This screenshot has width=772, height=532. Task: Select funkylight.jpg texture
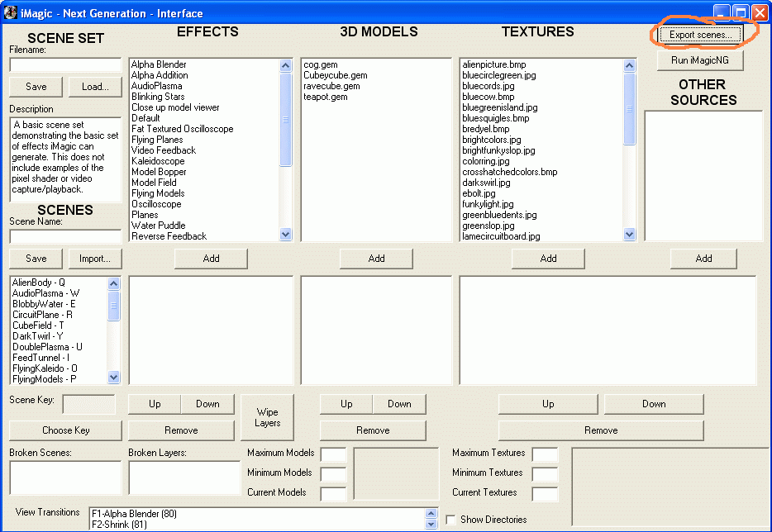pyautogui.click(x=488, y=204)
